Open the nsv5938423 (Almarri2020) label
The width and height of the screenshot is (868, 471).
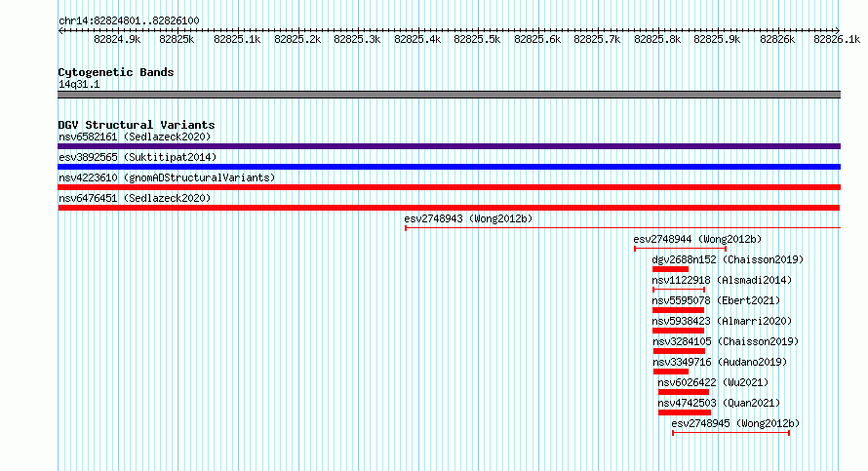722,321
